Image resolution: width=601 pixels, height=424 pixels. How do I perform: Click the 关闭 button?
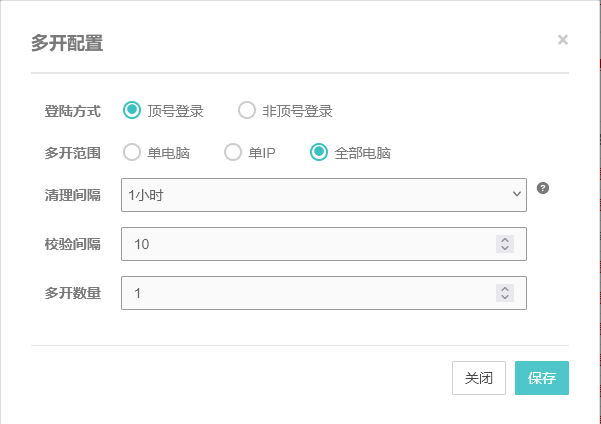479,379
